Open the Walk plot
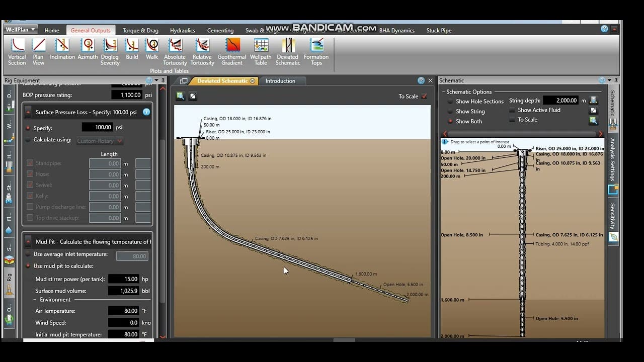This screenshot has width=644, height=362. point(152,49)
